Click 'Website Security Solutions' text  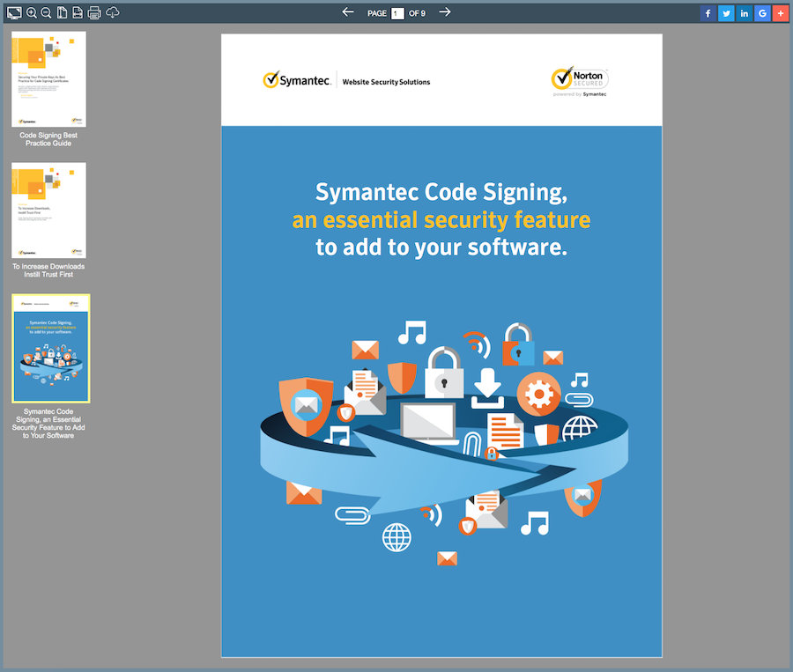tap(387, 82)
